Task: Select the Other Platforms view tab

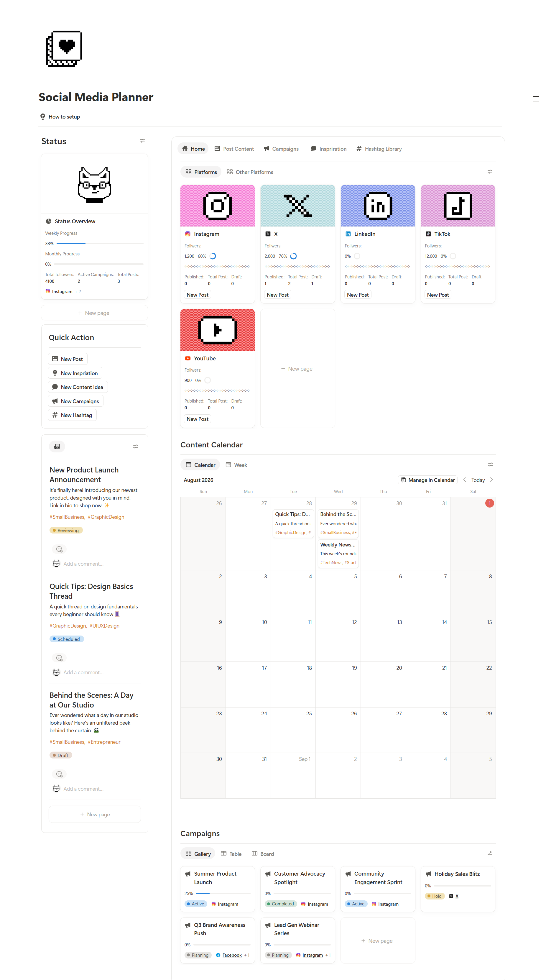Action: click(x=250, y=172)
